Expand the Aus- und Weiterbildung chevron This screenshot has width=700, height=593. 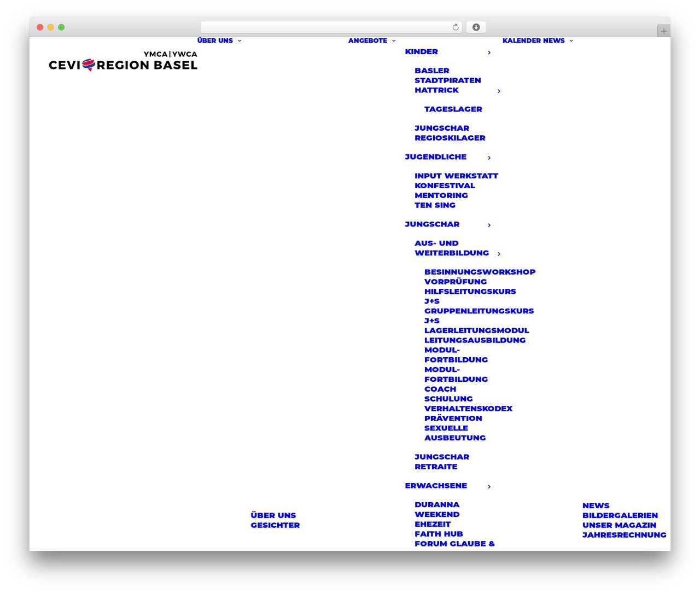point(499,254)
